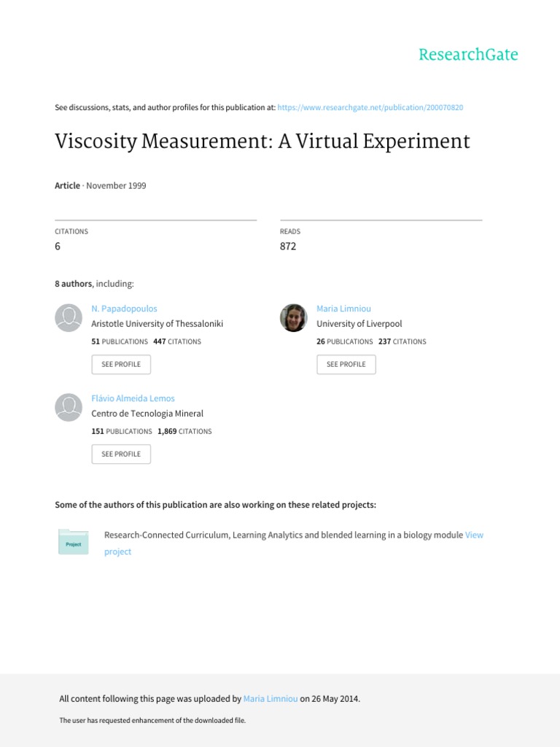Click the ResearchGate logo

(x=468, y=55)
